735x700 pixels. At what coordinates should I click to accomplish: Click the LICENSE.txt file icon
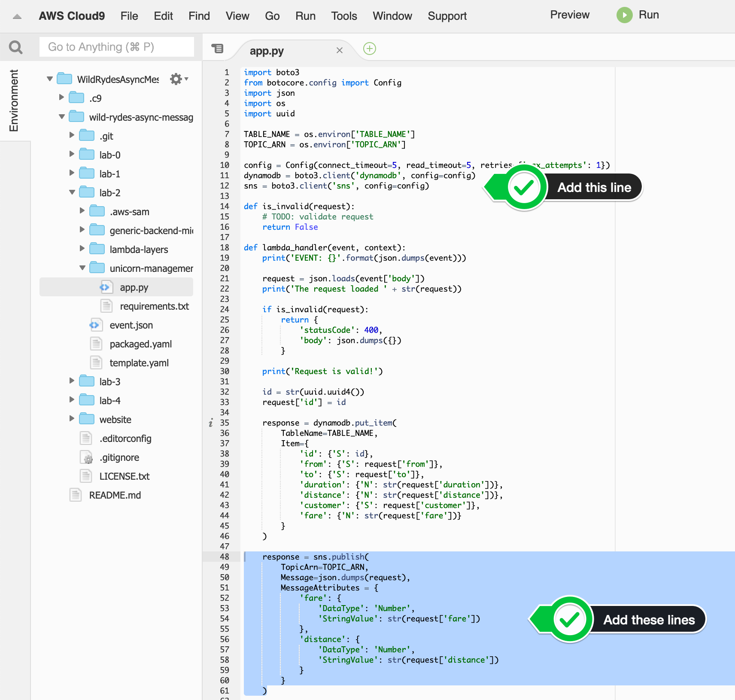(x=86, y=476)
